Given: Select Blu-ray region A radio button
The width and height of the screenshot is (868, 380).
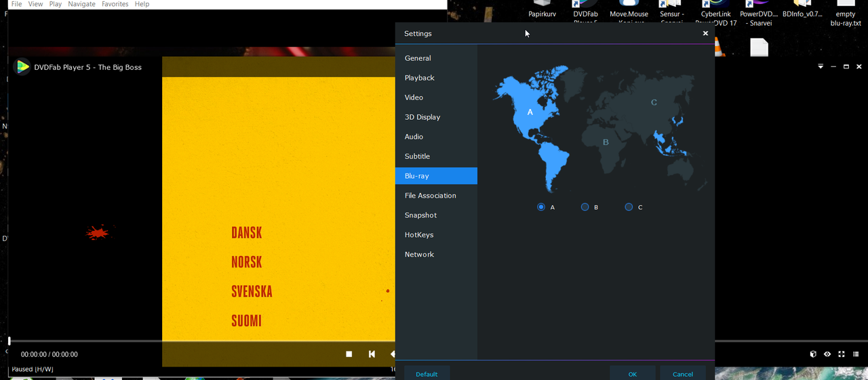Looking at the screenshot, I should point(541,207).
